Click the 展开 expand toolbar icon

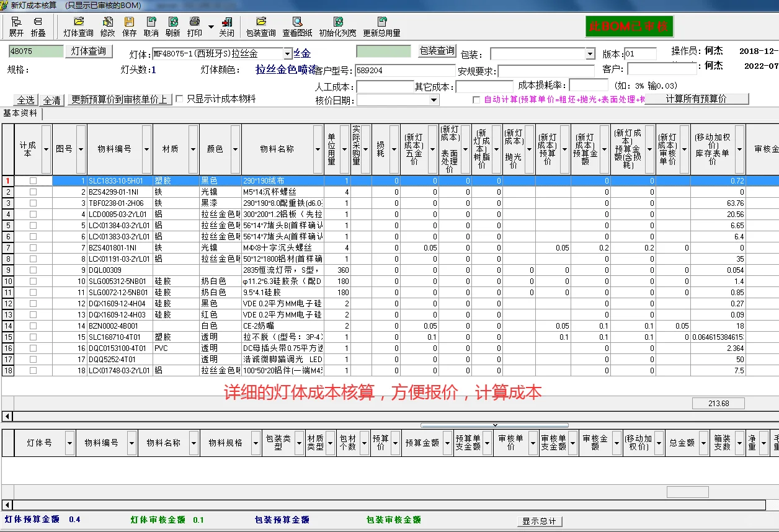pyautogui.click(x=16, y=27)
